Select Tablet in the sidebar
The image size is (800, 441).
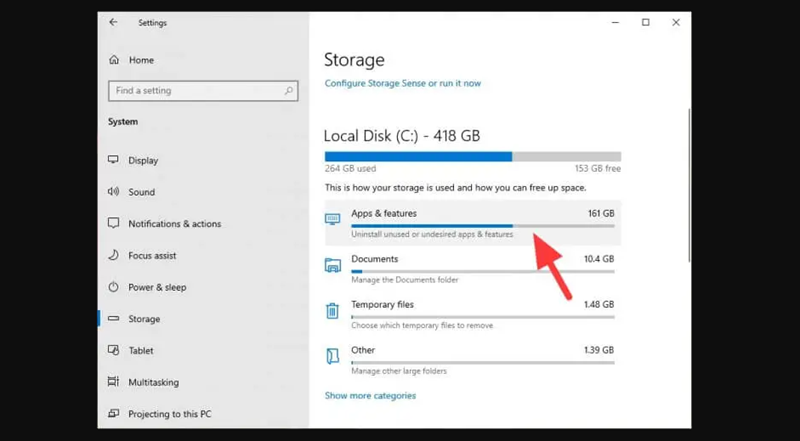click(141, 351)
